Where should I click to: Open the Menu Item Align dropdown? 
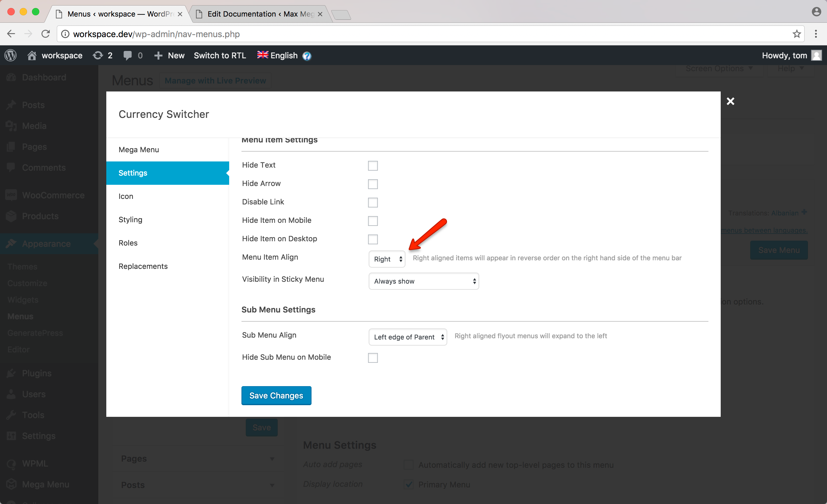click(387, 259)
